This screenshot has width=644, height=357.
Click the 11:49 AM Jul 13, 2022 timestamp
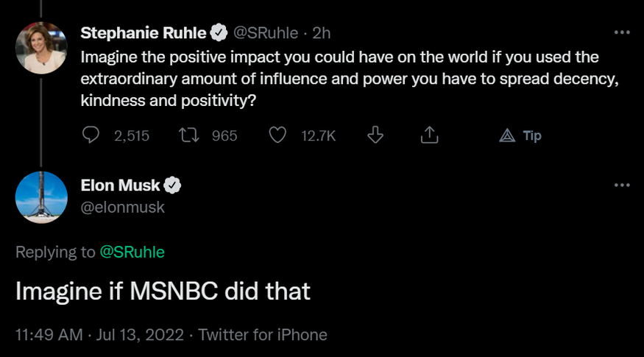(x=99, y=334)
